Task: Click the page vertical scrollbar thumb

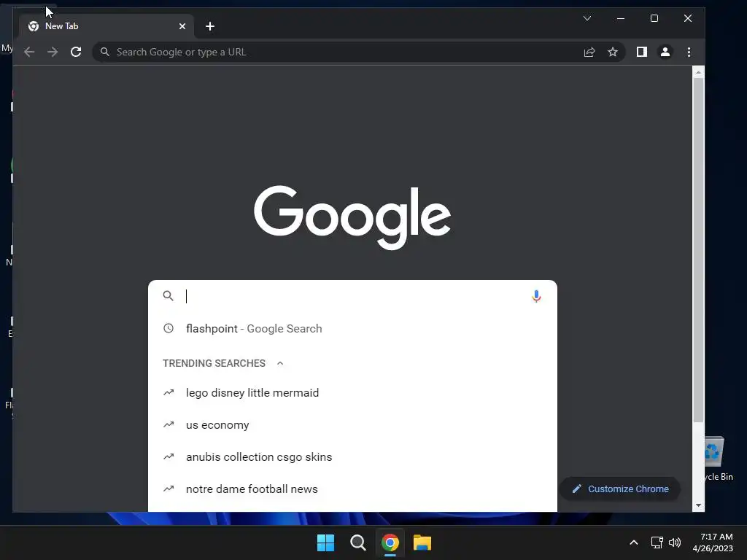Action: [x=698, y=250]
